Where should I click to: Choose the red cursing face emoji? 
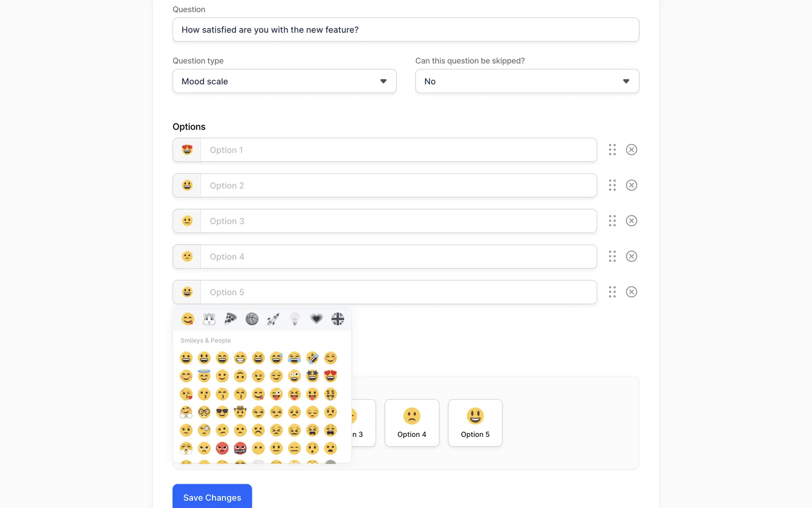pos(240,448)
